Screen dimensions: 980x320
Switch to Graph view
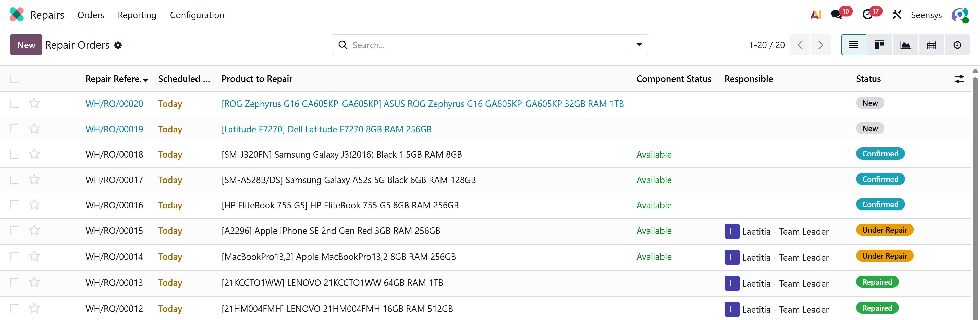[x=905, y=45]
